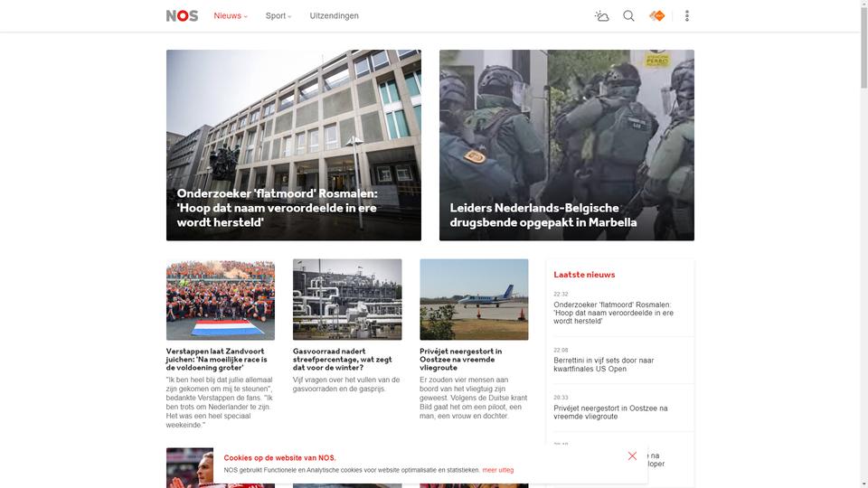Viewport: 868px width, 488px height.
Task: Dismiss the cookie banner with red X
Action: 632,455
